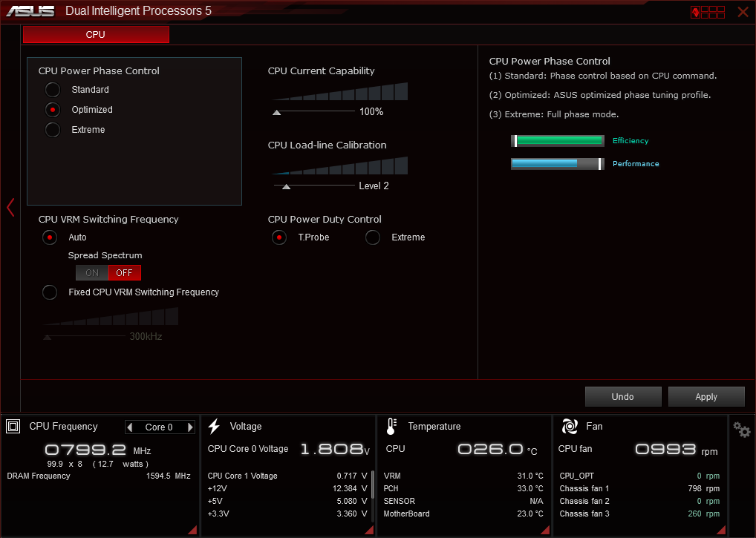Click the CPU Frequency chip icon
The height and width of the screenshot is (538, 756).
(x=13, y=426)
